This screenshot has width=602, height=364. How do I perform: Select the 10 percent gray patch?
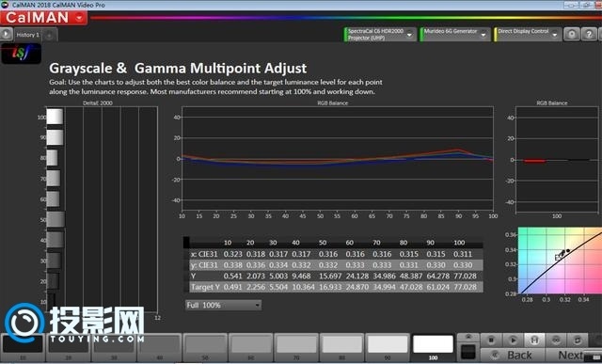23,347
